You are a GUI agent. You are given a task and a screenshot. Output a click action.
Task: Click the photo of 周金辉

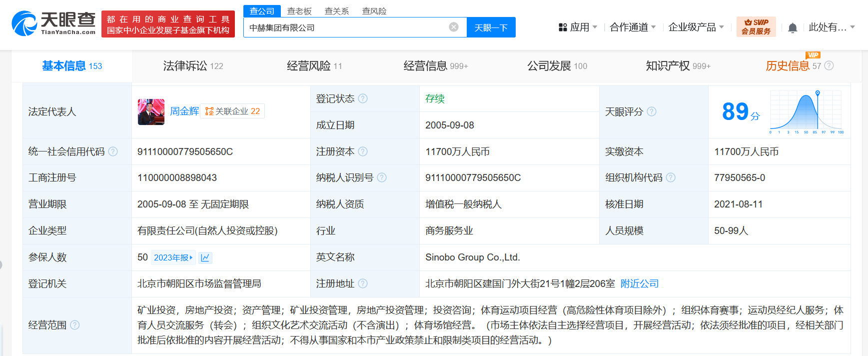(151, 111)
